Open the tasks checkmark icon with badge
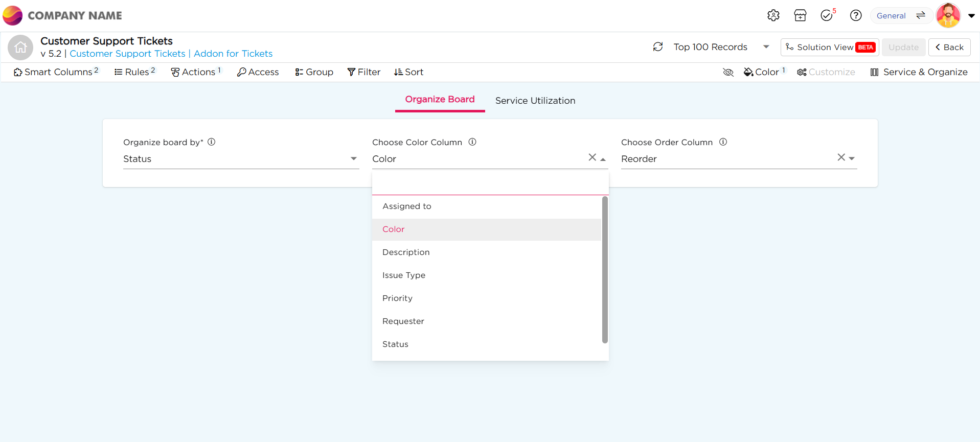 (827, 15)
